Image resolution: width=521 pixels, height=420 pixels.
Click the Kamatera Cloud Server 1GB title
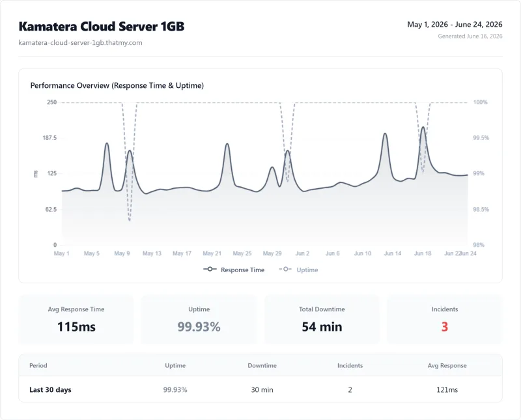click(x=102, y=26)
